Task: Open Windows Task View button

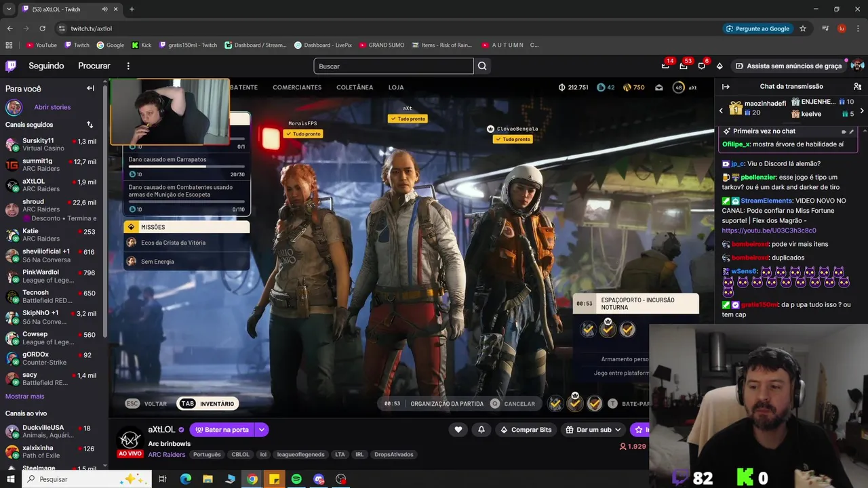Action: pos(163,479)
